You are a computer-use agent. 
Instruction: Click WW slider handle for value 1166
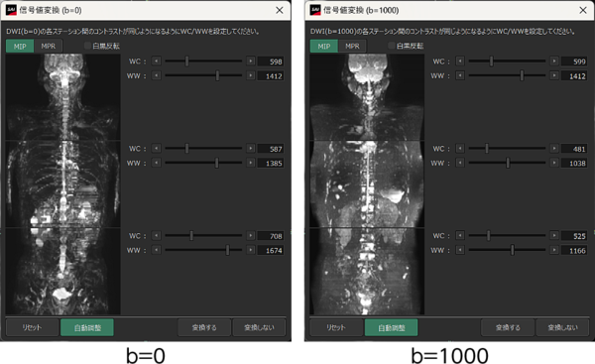(x=513, y=250)
